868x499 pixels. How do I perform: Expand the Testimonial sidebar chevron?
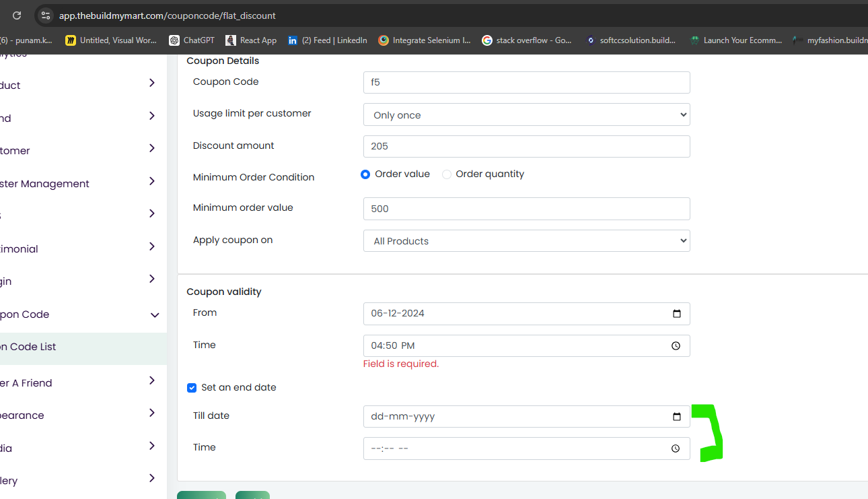pyautogui.click(x=152, y=246)
